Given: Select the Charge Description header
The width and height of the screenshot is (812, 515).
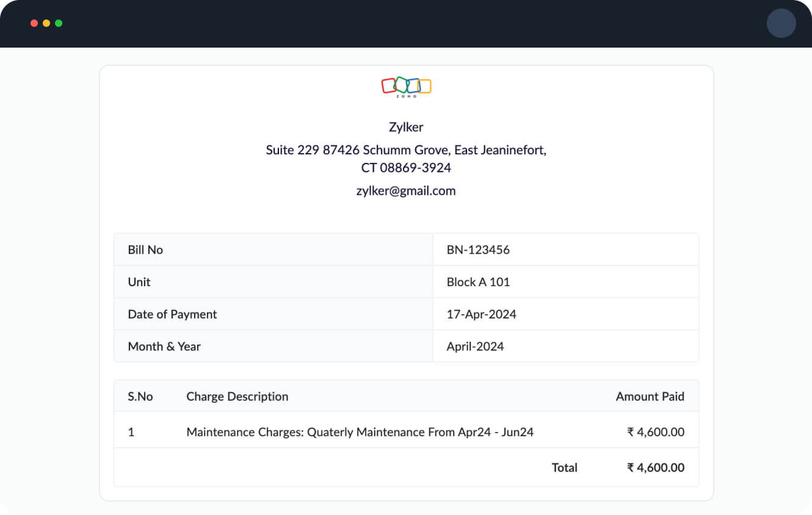Looking at the screenshot, I should click(237, 396).
